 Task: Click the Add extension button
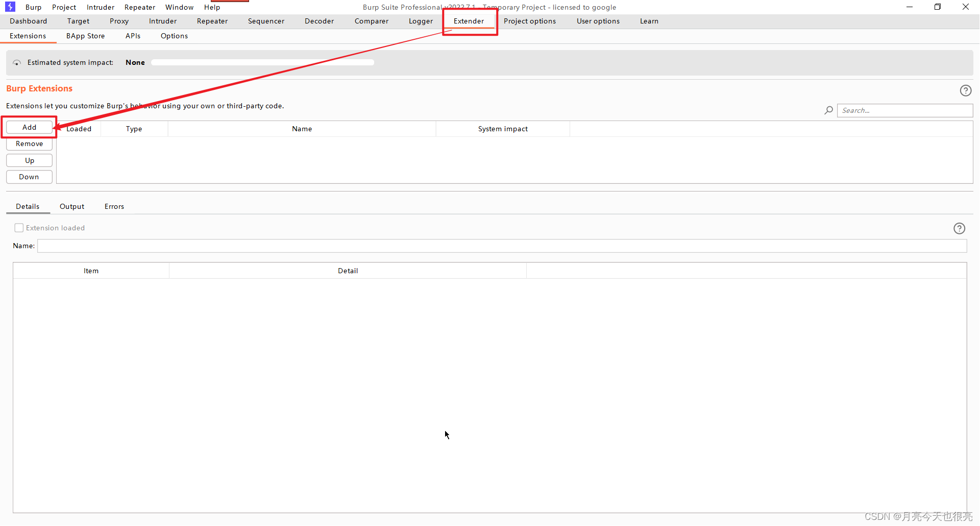tap(29, 127)
